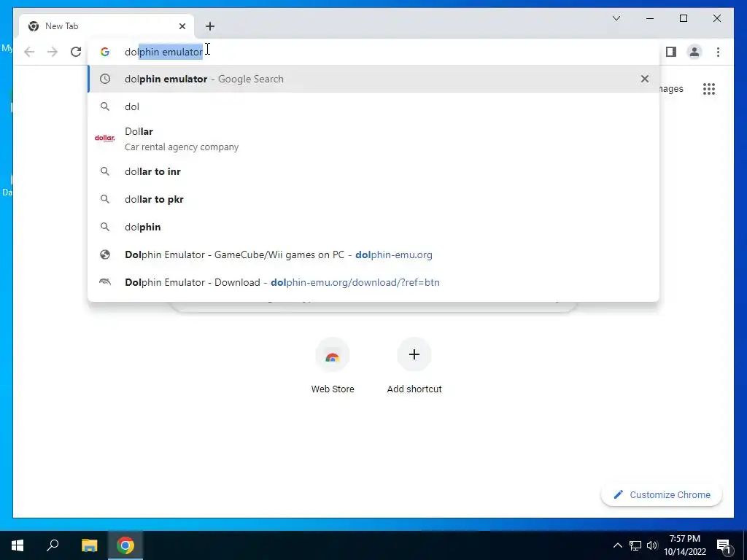Open the Google apps grid

pos(709,88)
